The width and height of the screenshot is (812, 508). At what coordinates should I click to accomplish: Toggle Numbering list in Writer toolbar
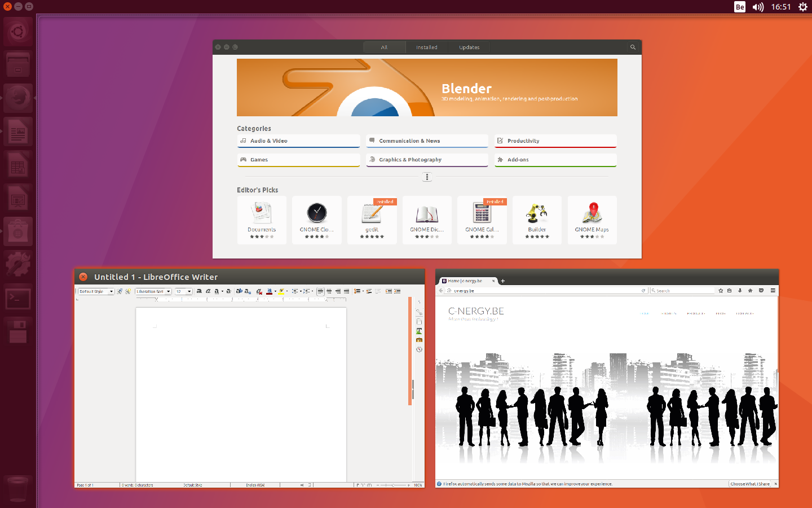click(x=306, y=291)
